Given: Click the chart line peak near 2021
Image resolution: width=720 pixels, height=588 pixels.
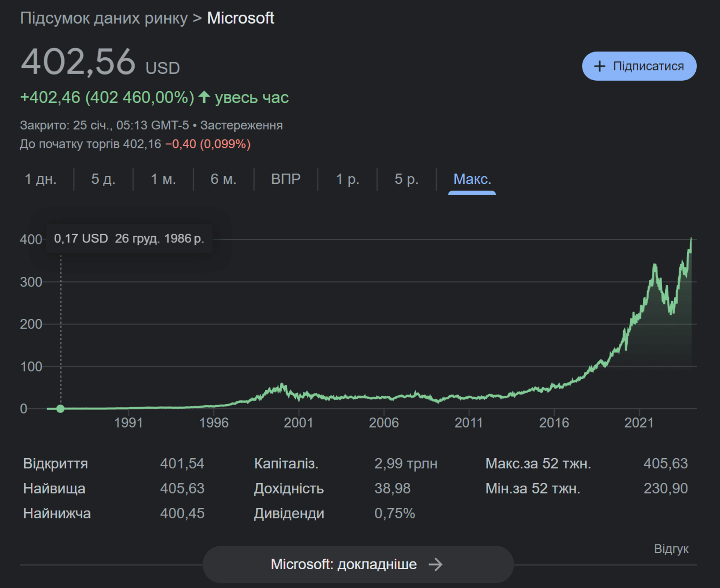Looking at the screenshot, I should pos(655,265).
